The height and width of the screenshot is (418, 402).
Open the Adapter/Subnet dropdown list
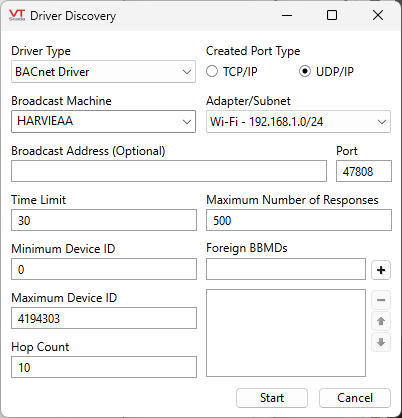click(298, 122)
